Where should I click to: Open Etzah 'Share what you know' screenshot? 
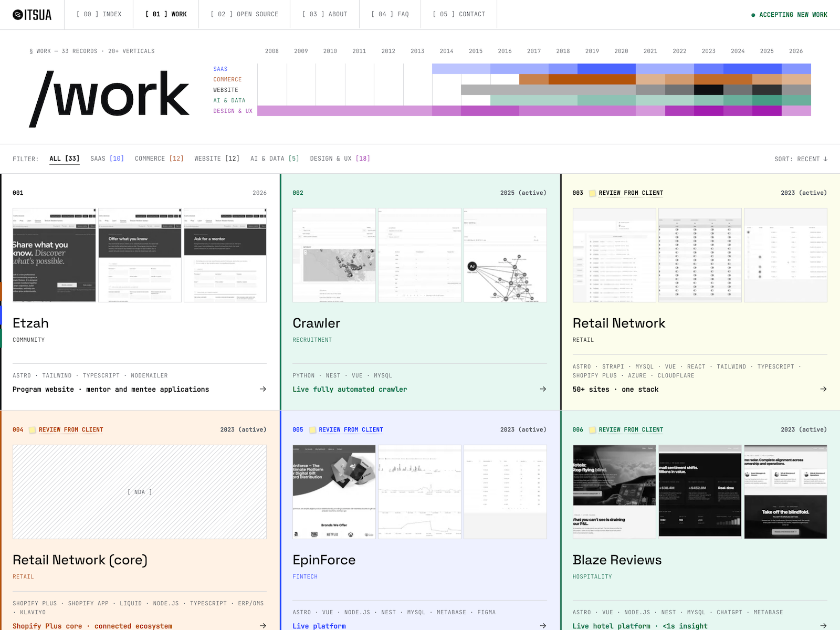point(54,255)
